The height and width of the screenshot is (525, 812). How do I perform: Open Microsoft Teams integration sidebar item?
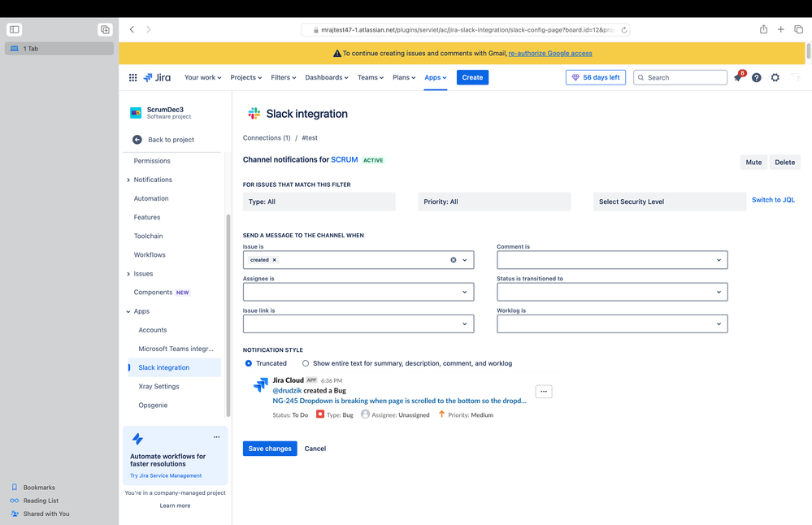point(176,349)
